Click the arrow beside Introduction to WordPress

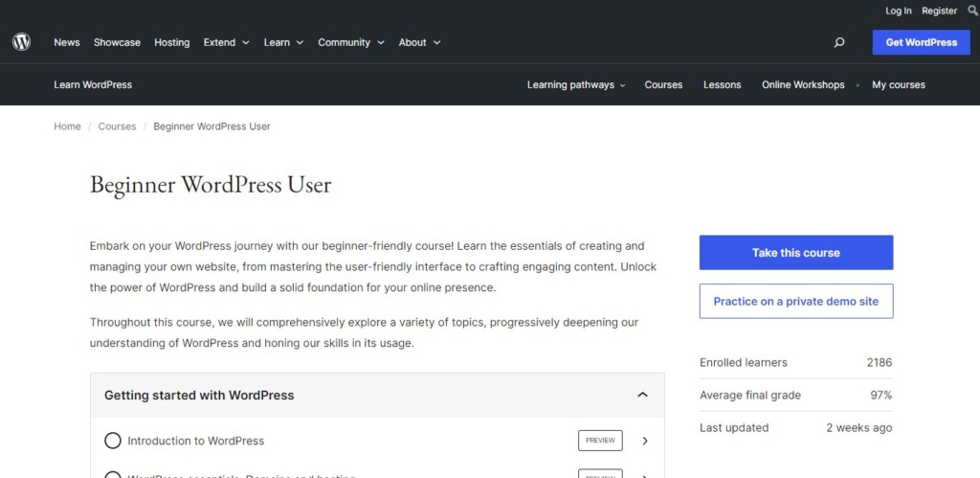click(645, 441)
